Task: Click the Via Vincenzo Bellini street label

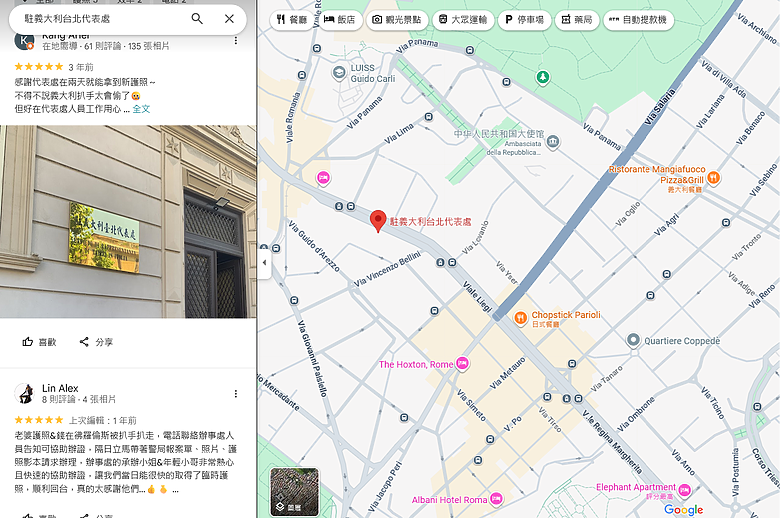Action: (x=388, y=269)
